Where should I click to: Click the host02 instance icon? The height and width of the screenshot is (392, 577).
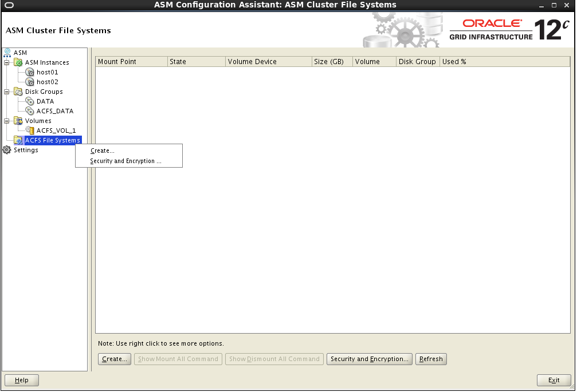point(30,82)
